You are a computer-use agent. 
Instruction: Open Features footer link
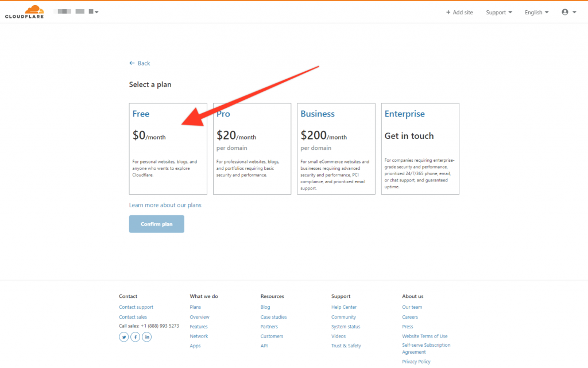[198, 327]
